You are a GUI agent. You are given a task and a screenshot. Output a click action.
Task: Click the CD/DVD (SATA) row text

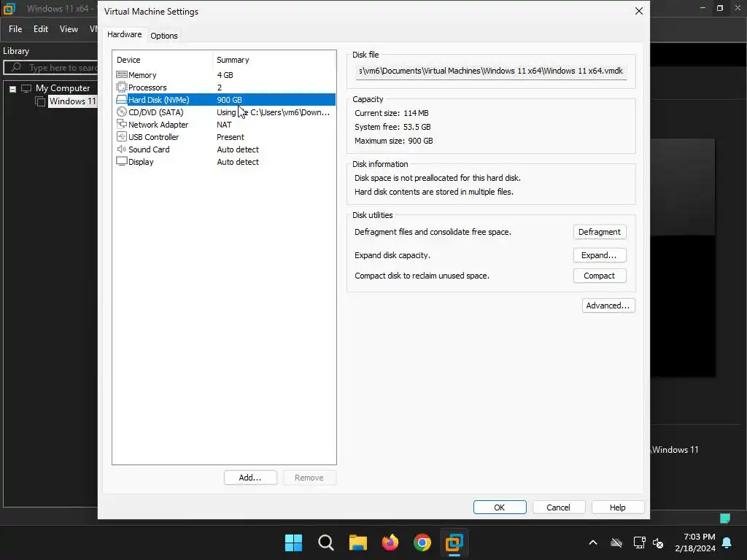point(156,112)
